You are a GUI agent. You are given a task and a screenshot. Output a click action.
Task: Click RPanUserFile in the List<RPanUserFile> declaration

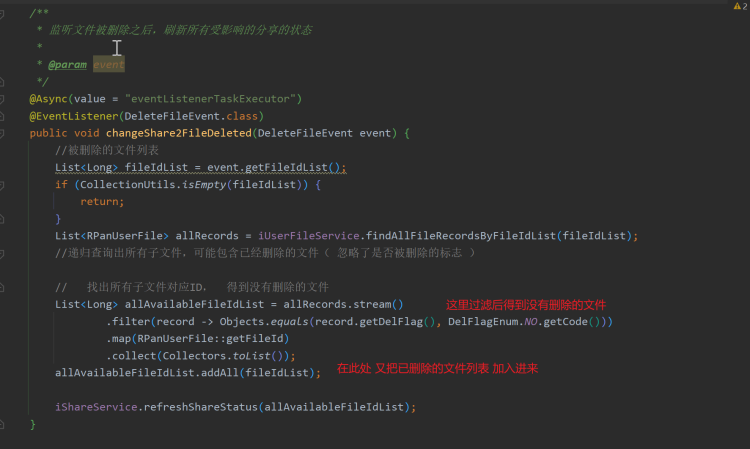pyautogui.click(x=124, y=236)
